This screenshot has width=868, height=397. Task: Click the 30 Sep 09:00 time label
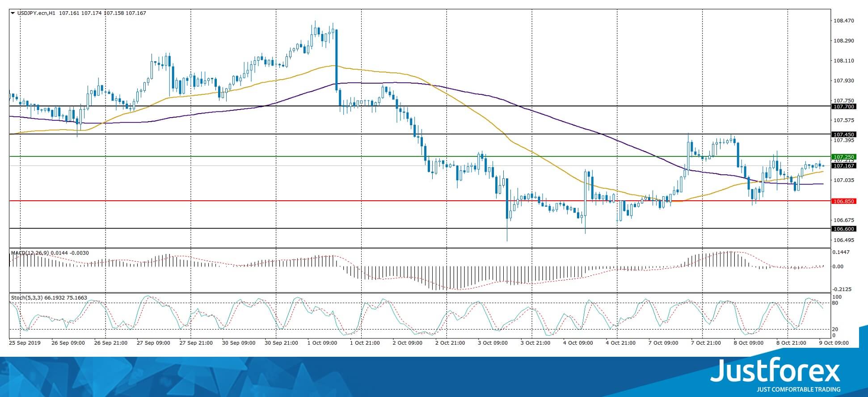coord(239,343)
